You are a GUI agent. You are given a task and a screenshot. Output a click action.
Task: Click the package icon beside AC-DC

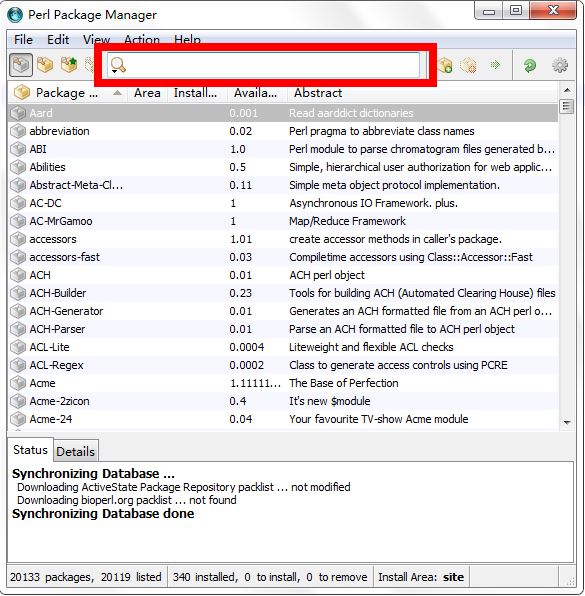click(x=18, y=203)
